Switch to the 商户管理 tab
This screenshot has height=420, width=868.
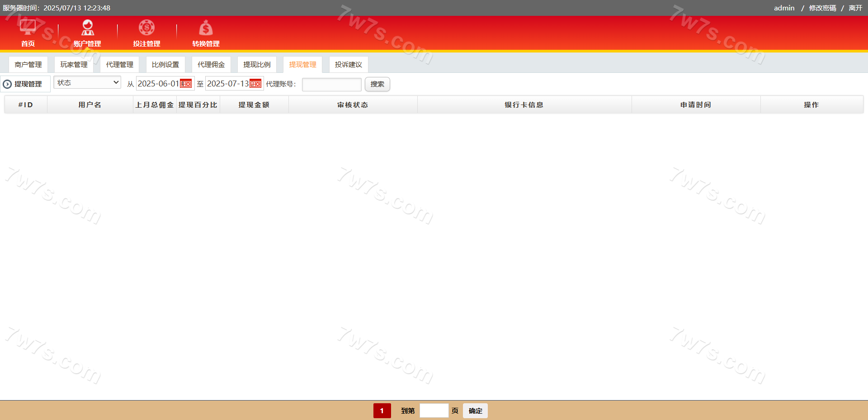(28, 65)
